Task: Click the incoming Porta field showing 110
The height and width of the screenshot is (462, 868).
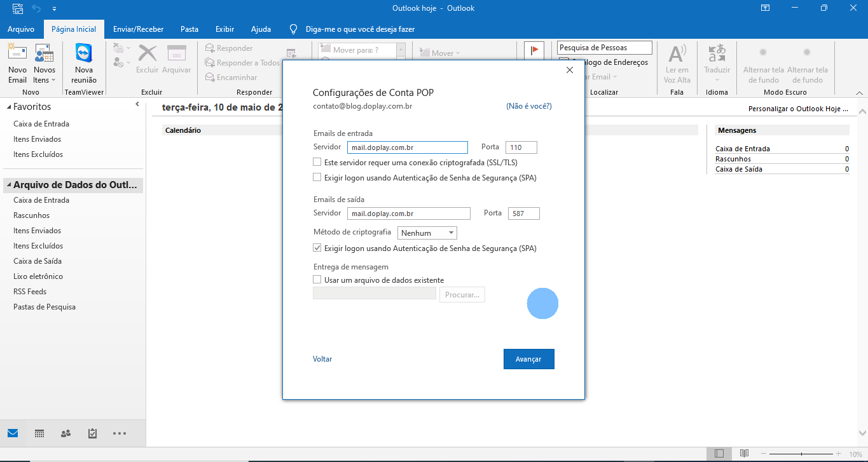Action: point(521,147)
